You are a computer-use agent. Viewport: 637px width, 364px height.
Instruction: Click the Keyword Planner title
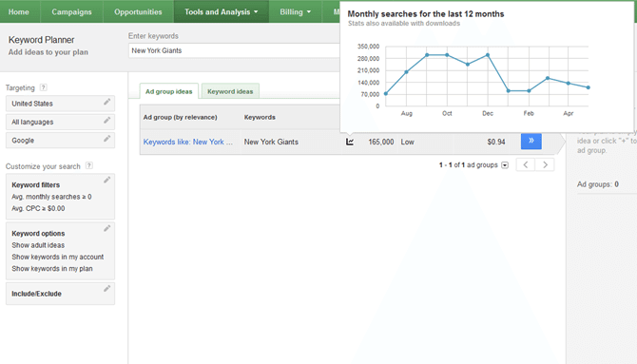(x=42, y=40)
